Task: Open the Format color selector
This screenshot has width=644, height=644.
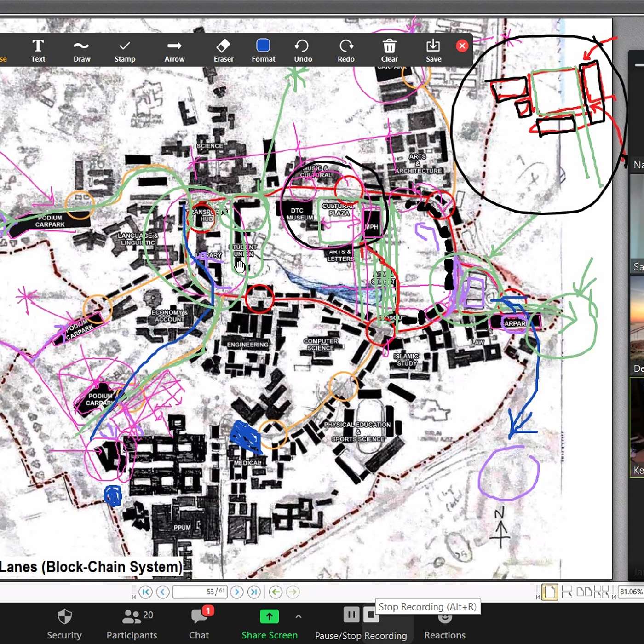Action: point(263,50)
